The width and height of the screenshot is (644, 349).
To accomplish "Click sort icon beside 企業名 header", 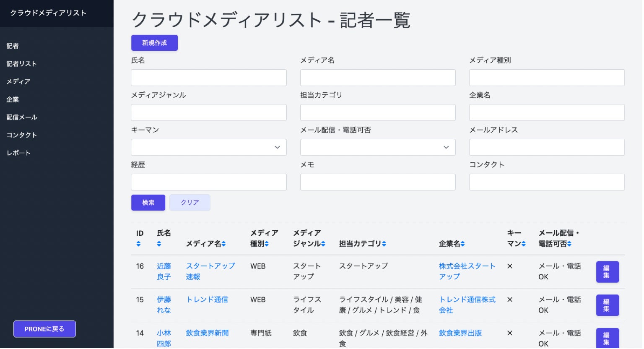I will pyautogui.click(x=462, y=244).
